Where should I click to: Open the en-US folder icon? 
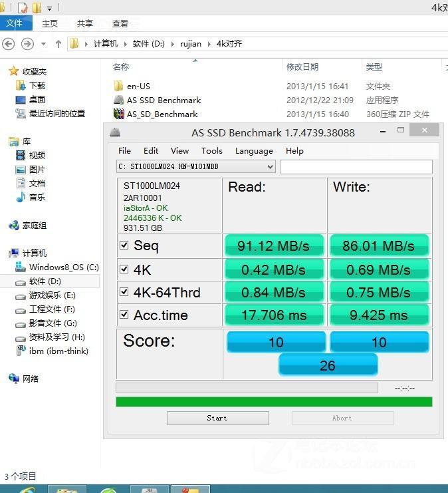click(x=118, y=86)
